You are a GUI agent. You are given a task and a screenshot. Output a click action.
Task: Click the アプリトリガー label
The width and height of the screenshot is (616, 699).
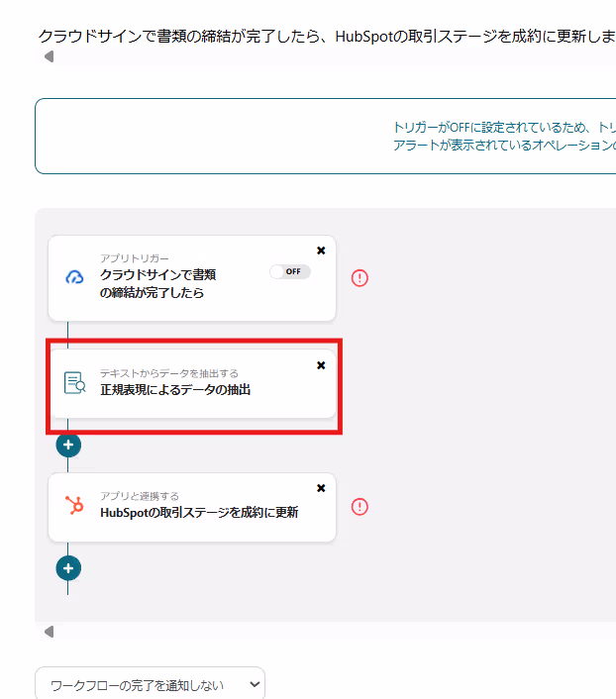point(135,258)
